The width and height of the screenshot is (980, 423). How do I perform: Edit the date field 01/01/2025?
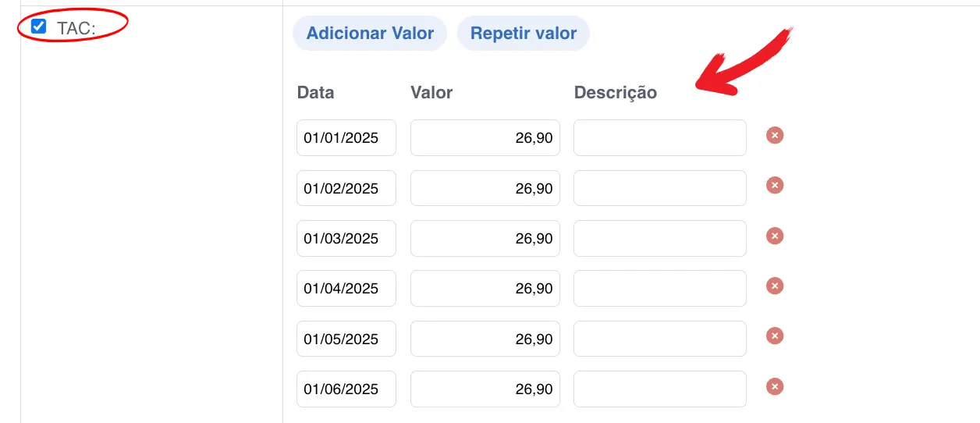pos(346,138)
